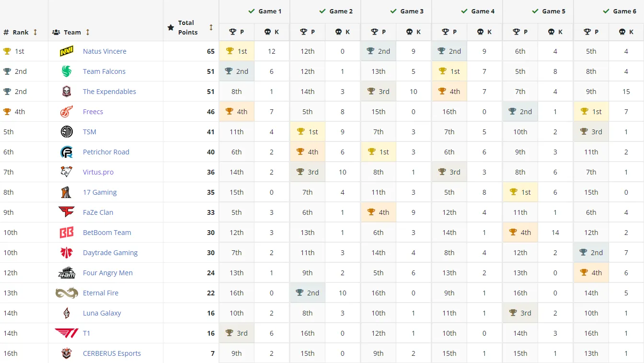Click the gold trophy in Game 1 column of the Natus Vincere row

(x=230, y=51)
